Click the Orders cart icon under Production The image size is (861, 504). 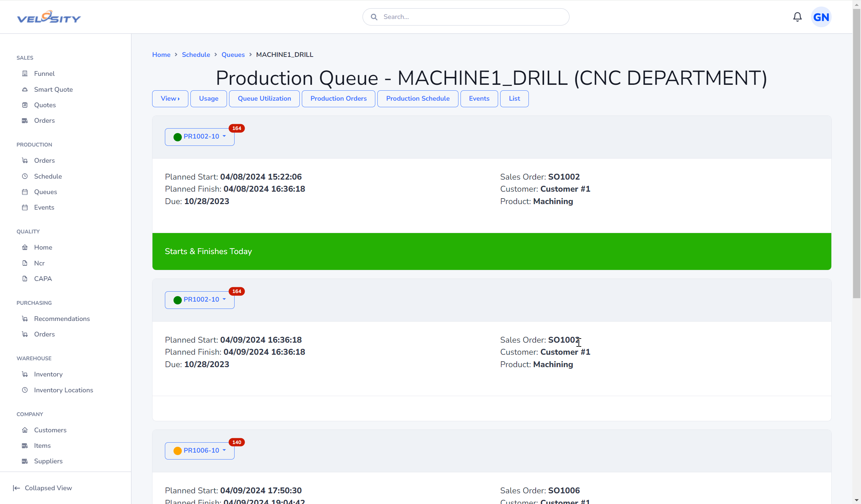tap(25, 160)
